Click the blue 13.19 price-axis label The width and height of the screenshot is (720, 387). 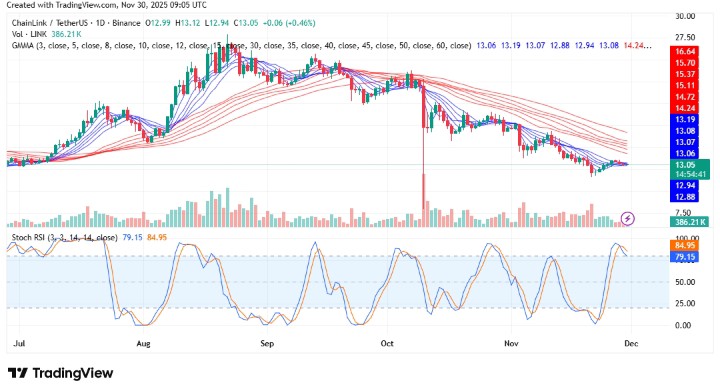pyautogui.click(x=684, y=119)
